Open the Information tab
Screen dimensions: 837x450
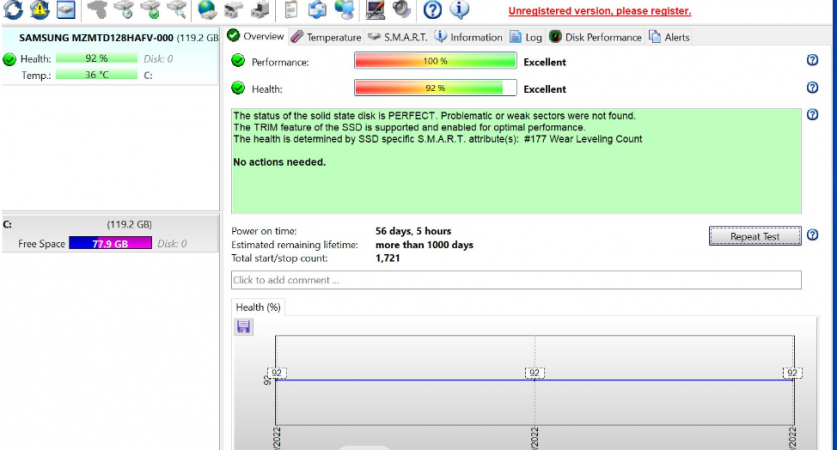click(x=468, y=37)
